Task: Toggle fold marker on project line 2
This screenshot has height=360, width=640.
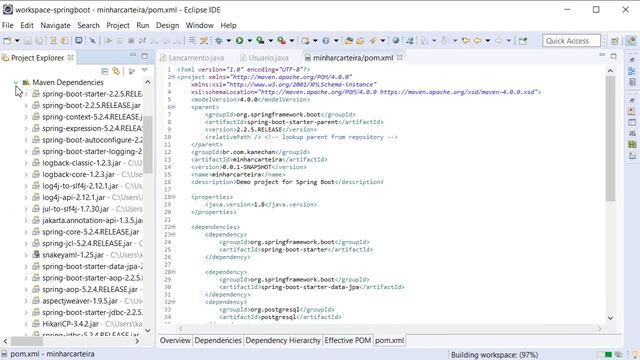Action: coord(173,77)
